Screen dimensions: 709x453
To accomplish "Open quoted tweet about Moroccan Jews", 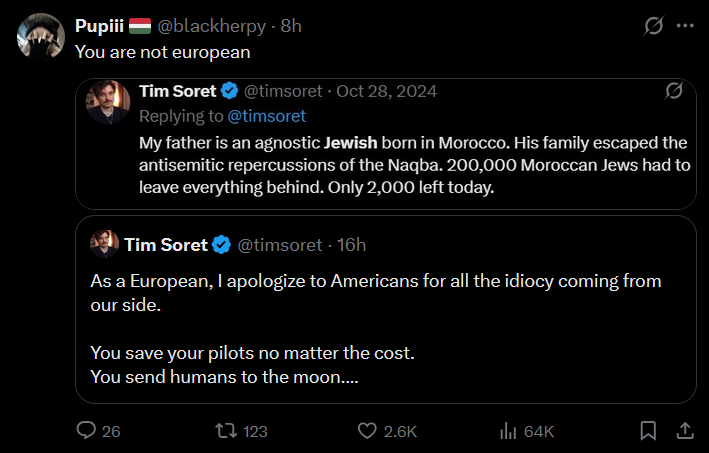I will (385, 144).
